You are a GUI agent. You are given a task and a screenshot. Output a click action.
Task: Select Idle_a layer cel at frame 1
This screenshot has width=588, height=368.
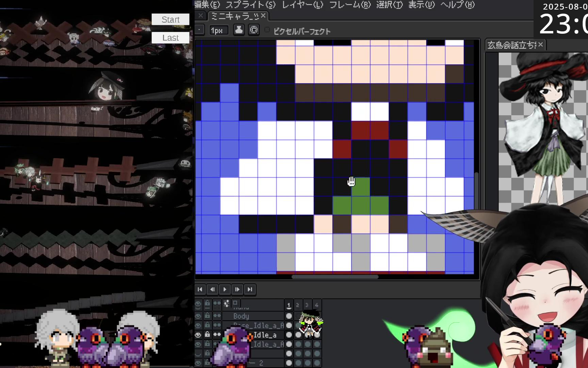pos(289,335)
